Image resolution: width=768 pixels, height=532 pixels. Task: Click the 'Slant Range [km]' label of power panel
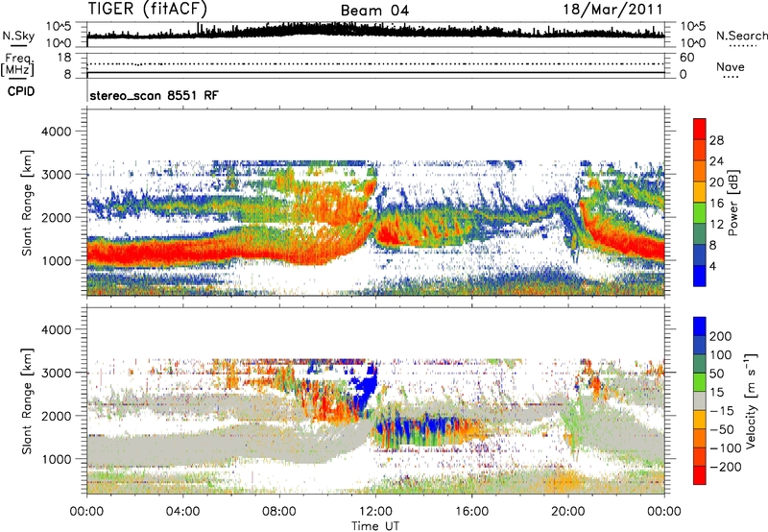pos(27,203)
